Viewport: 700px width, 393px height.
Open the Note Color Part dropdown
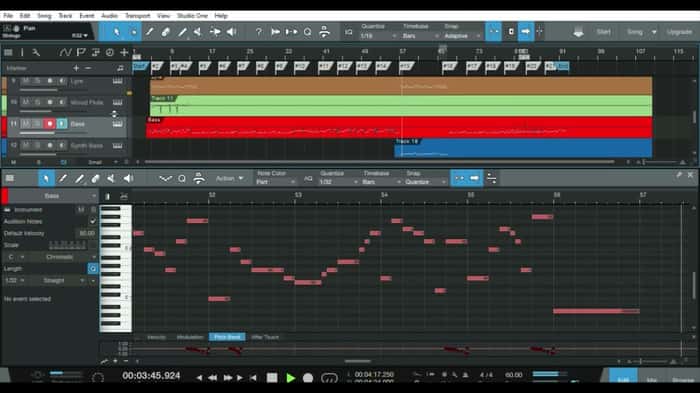(275, 182)
